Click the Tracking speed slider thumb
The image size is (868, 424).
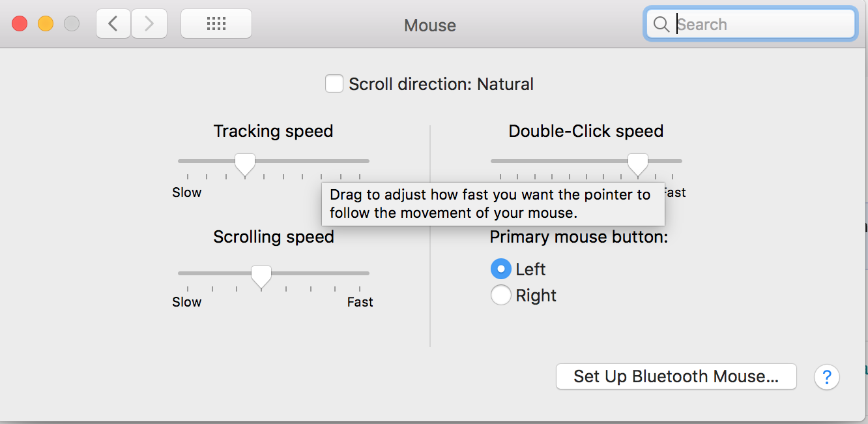[x=245, y=163]
